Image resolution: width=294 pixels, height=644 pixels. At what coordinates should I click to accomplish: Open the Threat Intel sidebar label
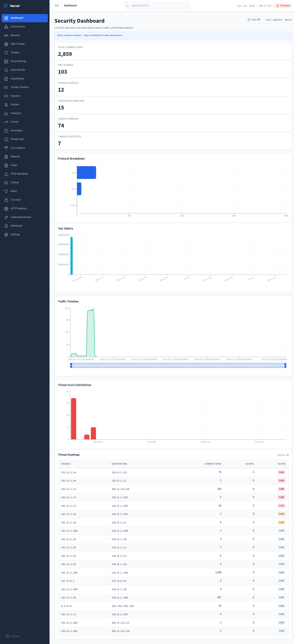[x=17, y=139]
